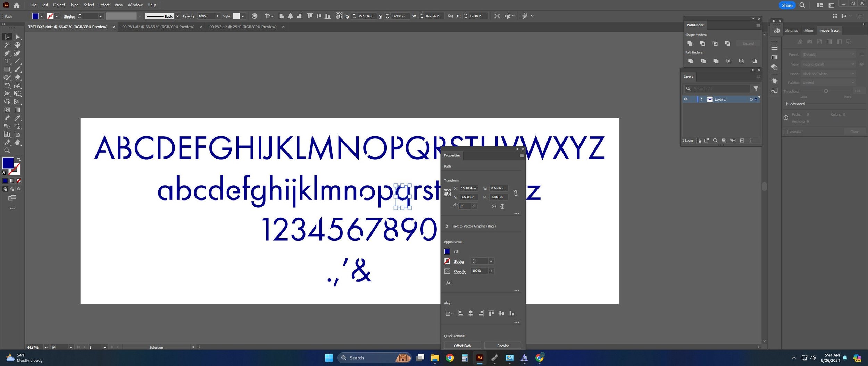Click reference point selector in Properties Transform
The width and height of the screenshot is (868, 366).
[447, 193]
